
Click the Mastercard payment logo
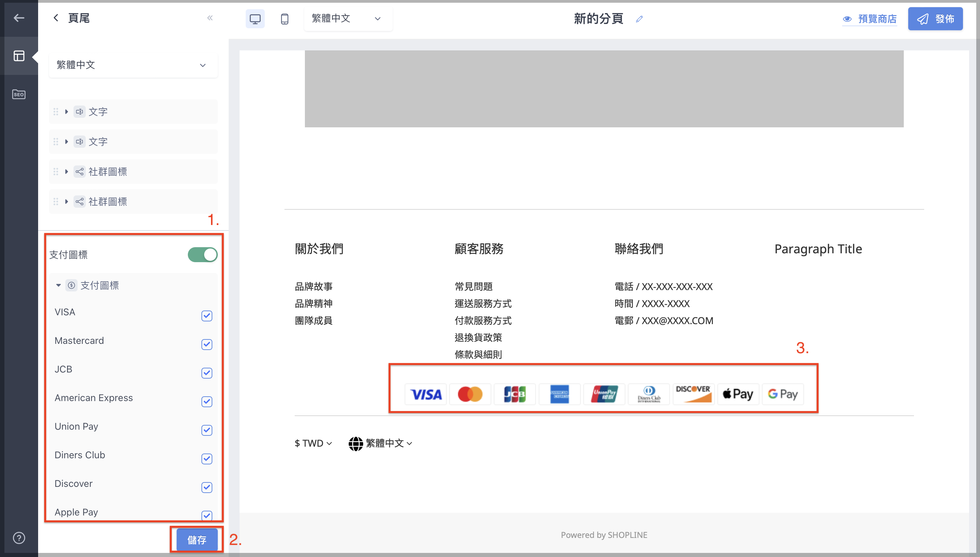pyautogui.click(x=470, y=394)
